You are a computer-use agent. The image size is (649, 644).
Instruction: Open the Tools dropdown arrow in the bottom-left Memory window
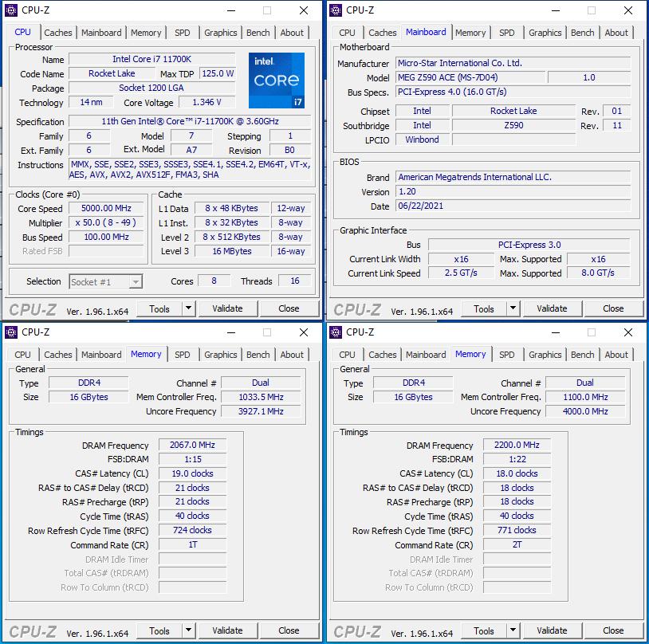click(x=188, y=630)
